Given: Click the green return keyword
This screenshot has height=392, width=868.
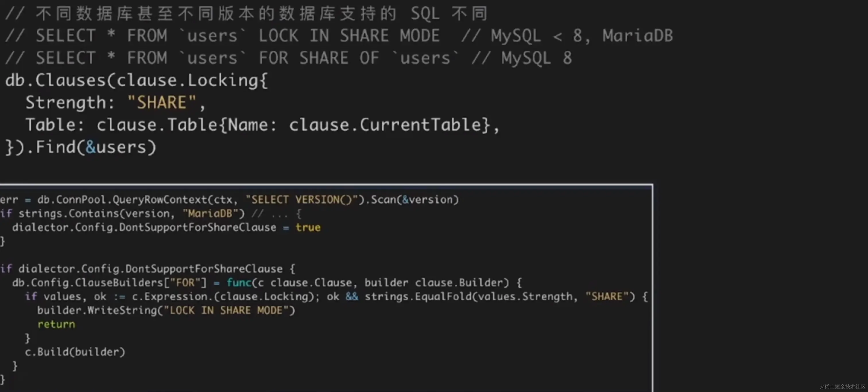Looking at the screenshot, I should [56, 324].
